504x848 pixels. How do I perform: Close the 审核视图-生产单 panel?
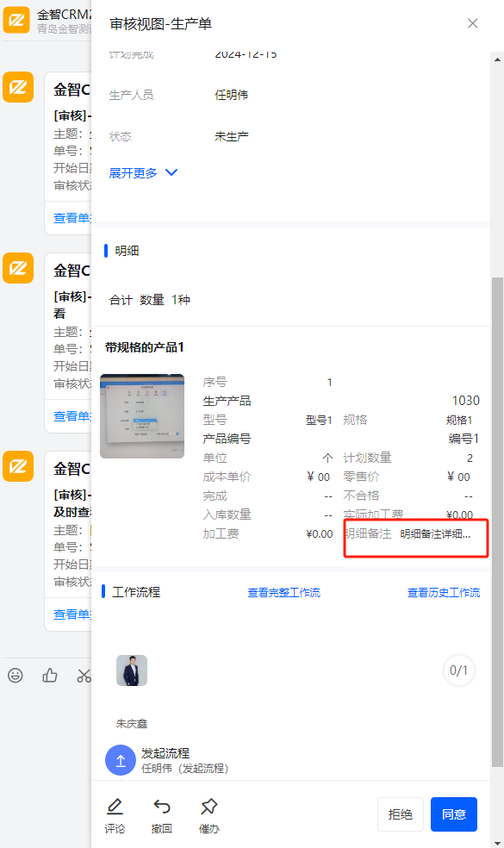coord(473,23)
